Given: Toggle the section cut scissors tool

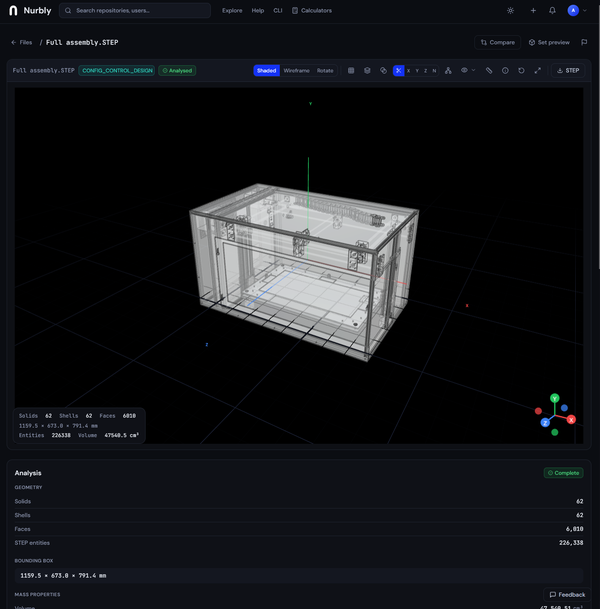Looking at the screenshot, I should tap(398, 71).
